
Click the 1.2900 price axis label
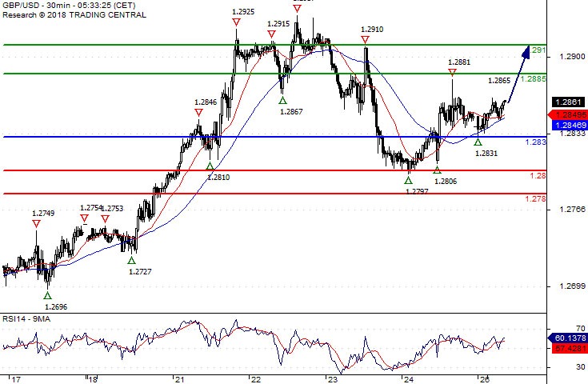[x=572, y=57]
